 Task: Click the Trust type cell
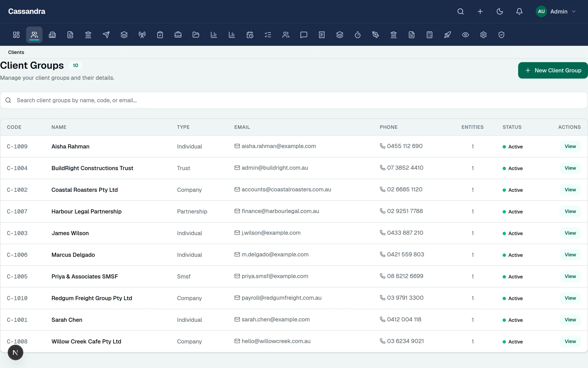(184, 168)
